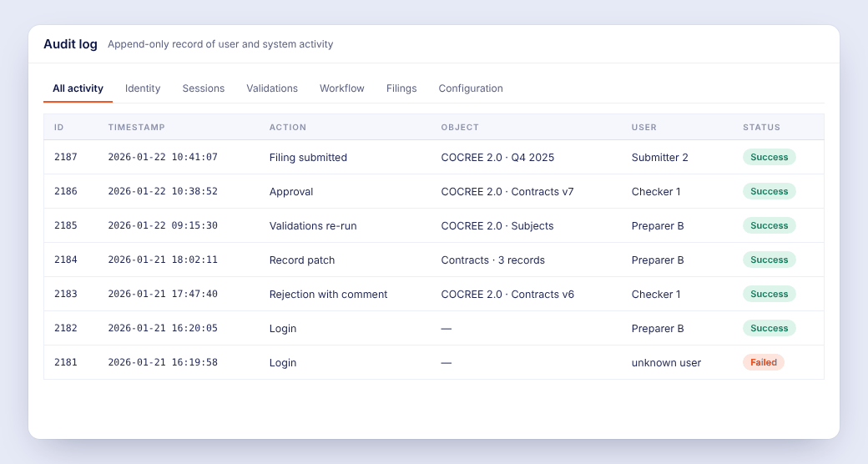Screen dimensions: 868x464
Task: Click the STATUS column header
Action: [761, 128]
